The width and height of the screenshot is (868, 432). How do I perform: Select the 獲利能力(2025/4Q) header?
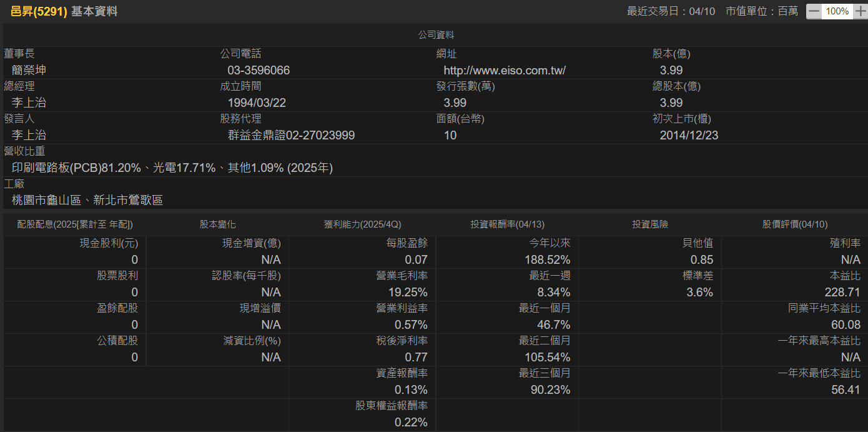pyautogui.click(x=362, y=224)
